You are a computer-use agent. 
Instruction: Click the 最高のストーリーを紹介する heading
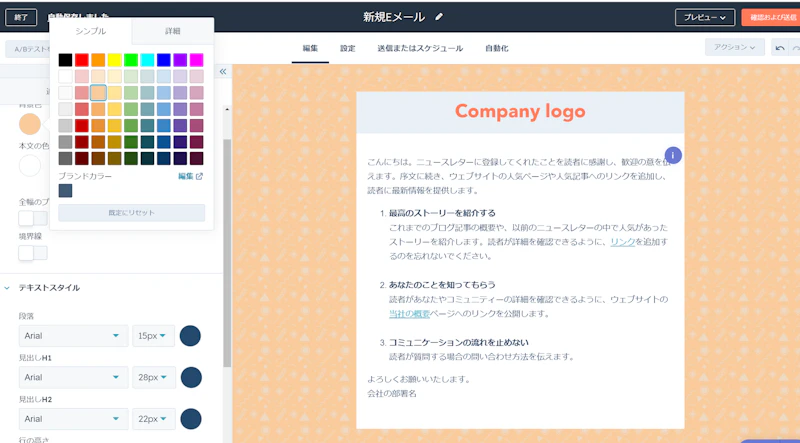click(442, 213)
